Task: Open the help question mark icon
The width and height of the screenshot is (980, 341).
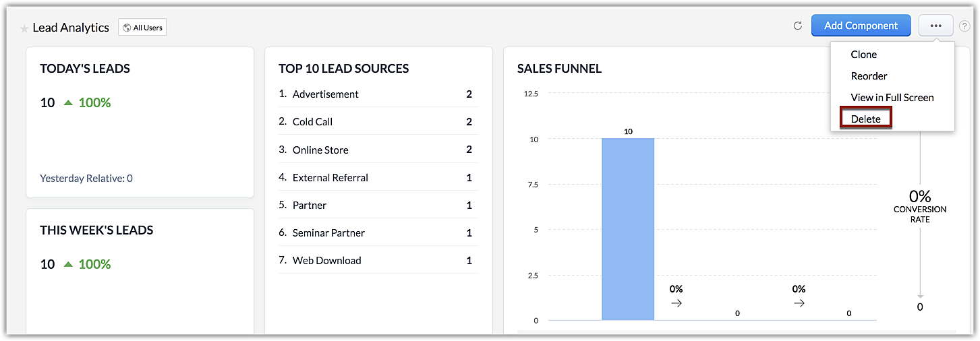Action: 964,26
